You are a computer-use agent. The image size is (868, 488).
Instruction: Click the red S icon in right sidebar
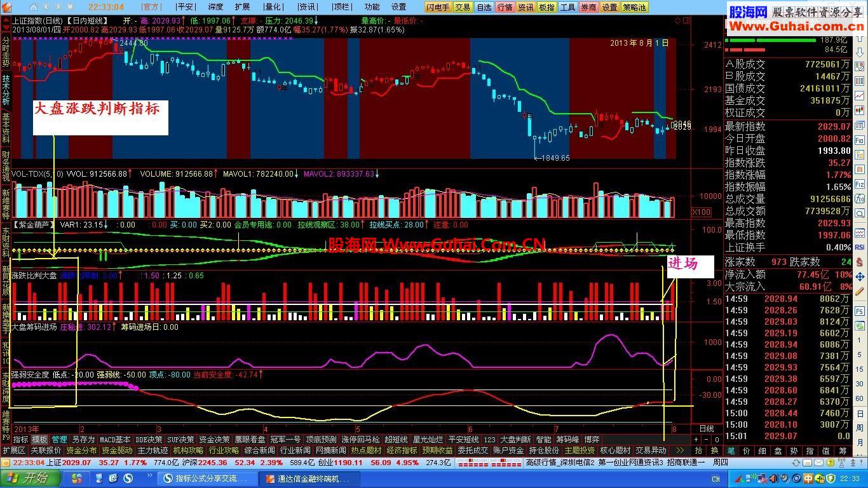point(860,262)
